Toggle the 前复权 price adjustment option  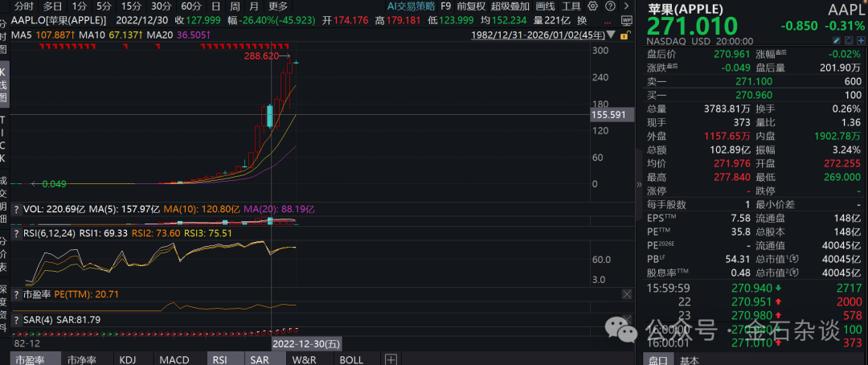tap(471, 6)
